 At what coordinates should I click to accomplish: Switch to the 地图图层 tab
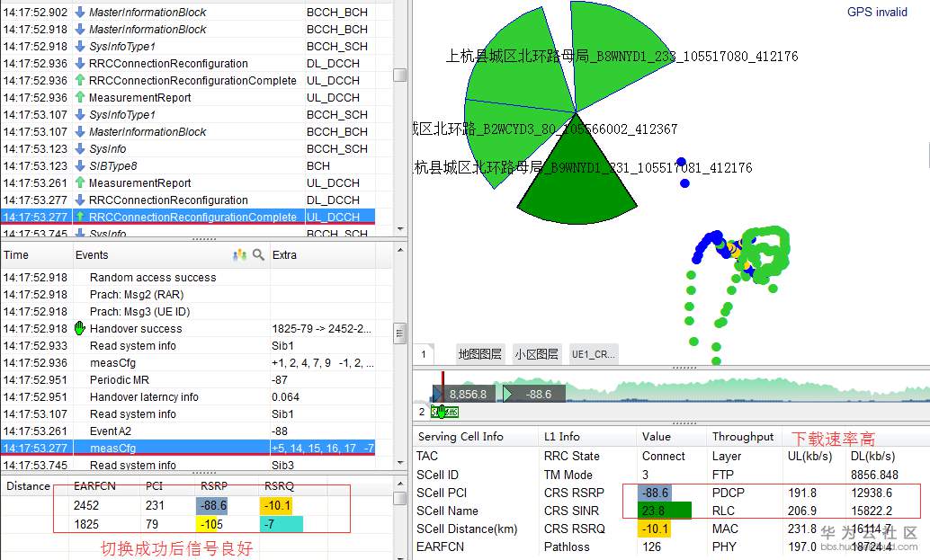coord(479,354)
